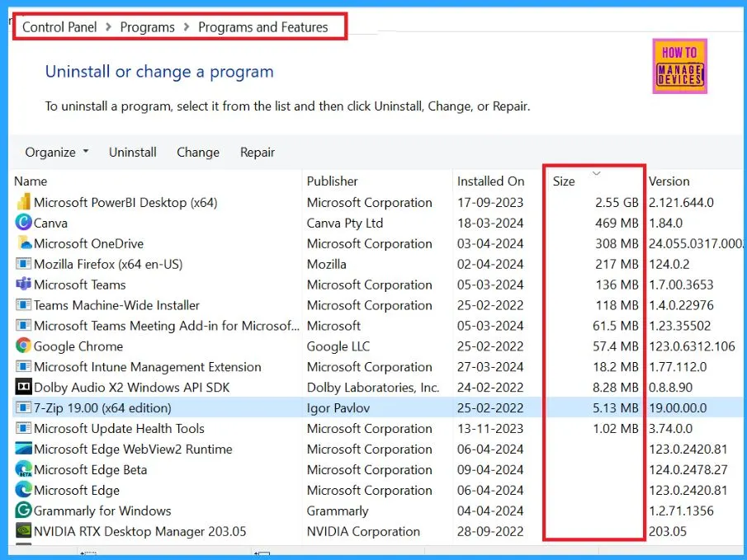Click the Change toolbar button
The height and width of the screenshot is (560, 747).
point(198,152)
